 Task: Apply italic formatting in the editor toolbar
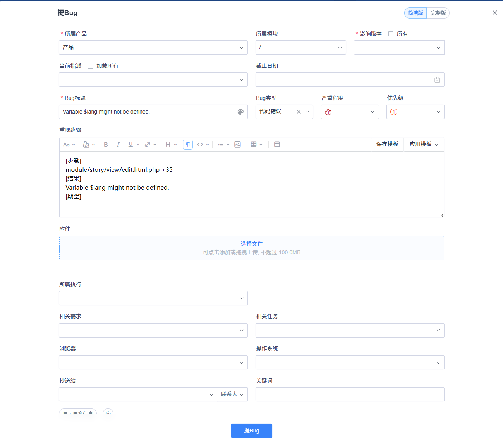pos(118,145)
